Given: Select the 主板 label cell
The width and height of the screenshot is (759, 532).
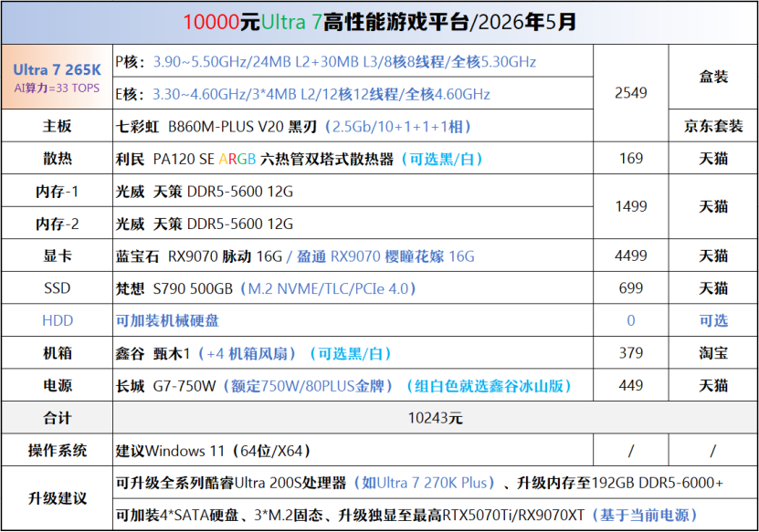Looking at the screenshot, I should coord(58,126).
